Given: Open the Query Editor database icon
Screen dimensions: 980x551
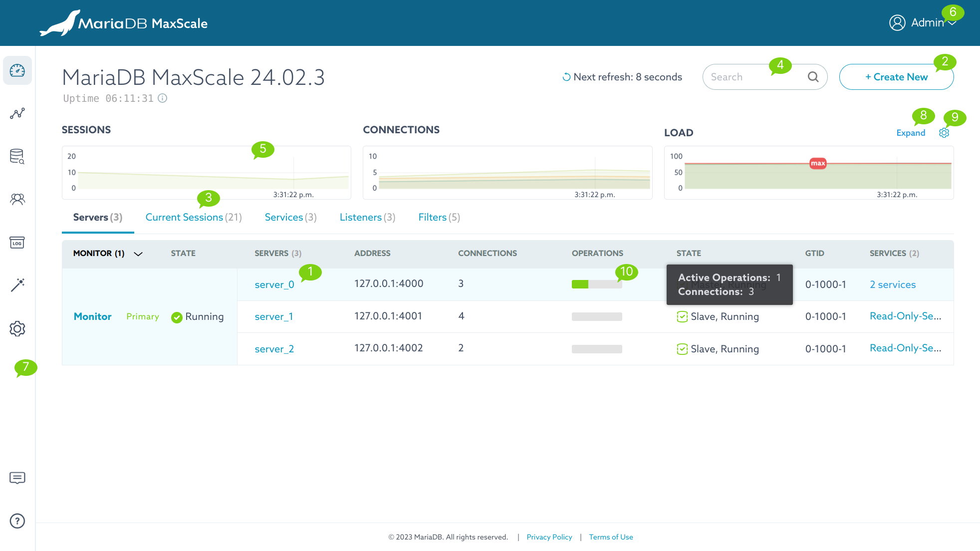Looking at the screenshot, I should [x=17, y=156].
